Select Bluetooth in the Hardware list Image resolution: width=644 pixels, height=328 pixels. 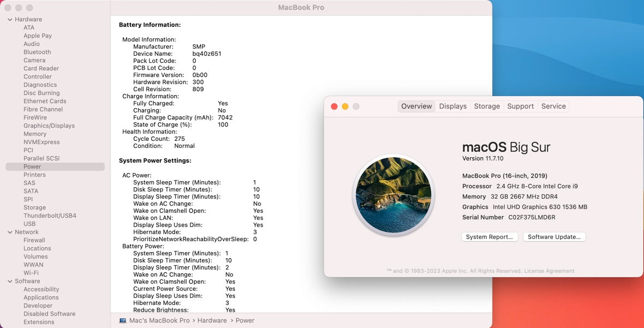pyautogui.click(x=37, y=52)
